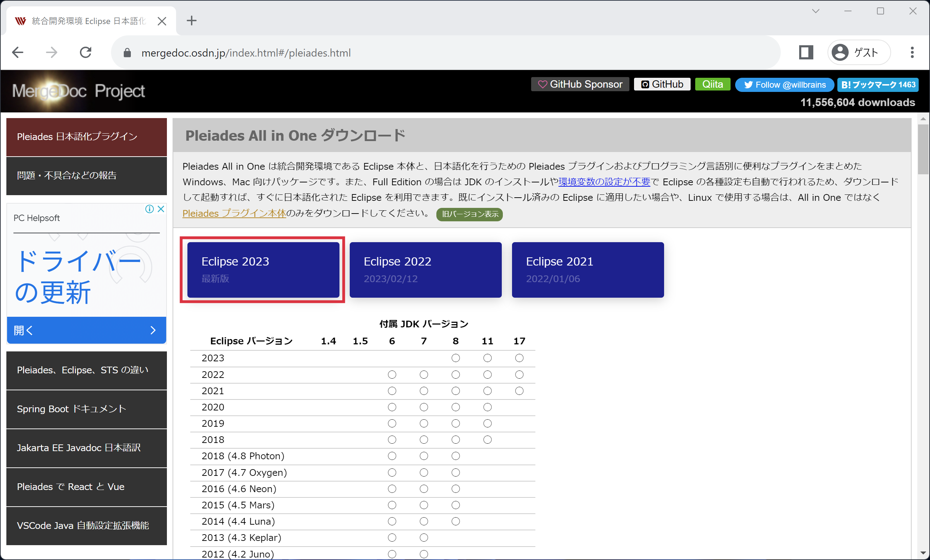This screenshot has width=930, height=560.
Task: Click the 2023 row JDK 8 circle
Action: tap(455, 358)
